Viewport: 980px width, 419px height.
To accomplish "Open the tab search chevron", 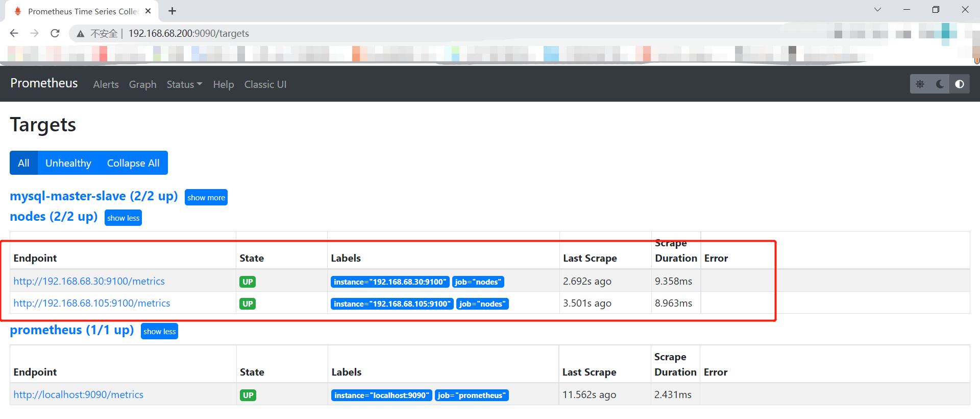I will click(x=877, y=10).
